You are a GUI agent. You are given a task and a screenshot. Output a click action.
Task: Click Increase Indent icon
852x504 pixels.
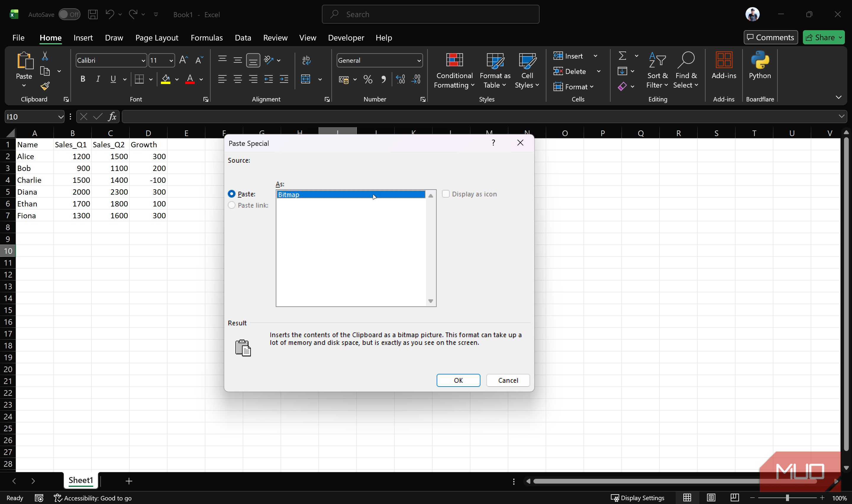point(284,79)
